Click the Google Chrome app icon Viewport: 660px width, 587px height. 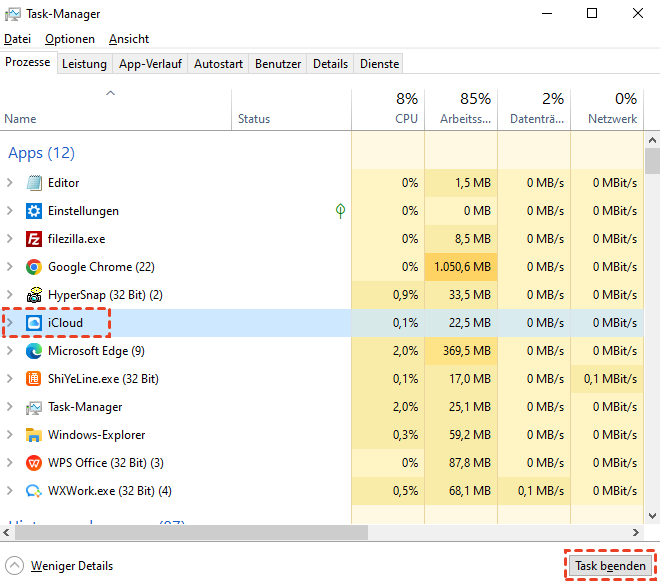pos(34,267)
